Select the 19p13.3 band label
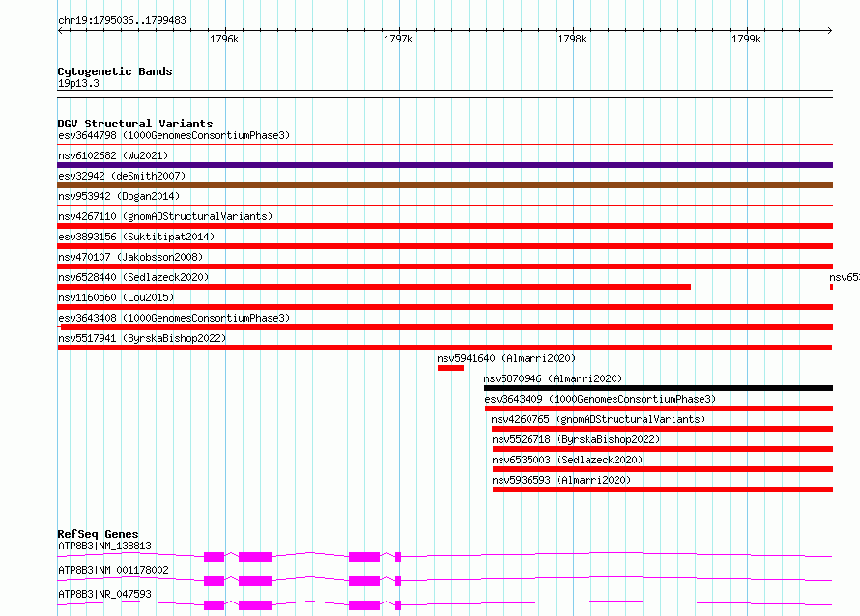The height and width of the screenshot is (616, 860). click(78, 83)
